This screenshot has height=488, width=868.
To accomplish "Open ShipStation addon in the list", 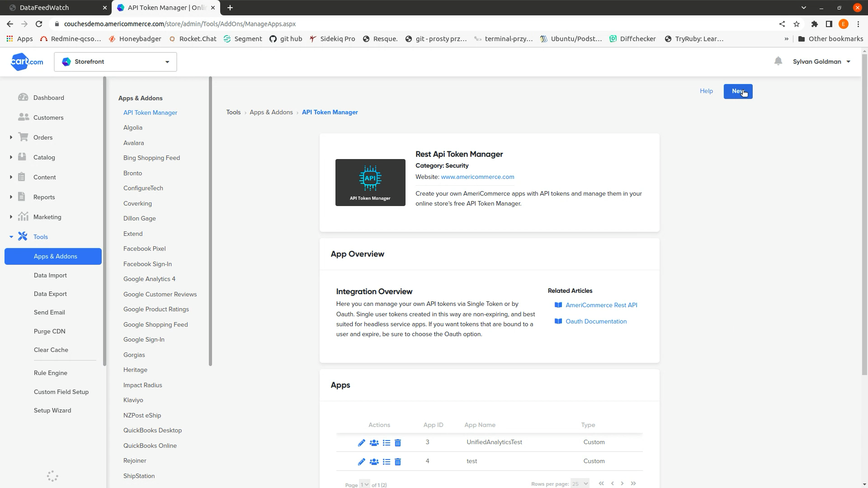I will pyautogui.click(x=139, y=476).
